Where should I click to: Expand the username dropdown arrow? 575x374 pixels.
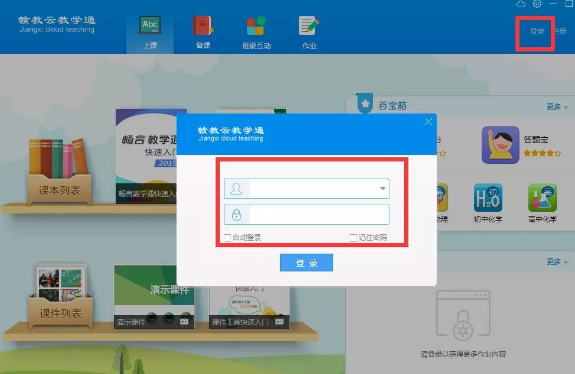click(382, 188)
